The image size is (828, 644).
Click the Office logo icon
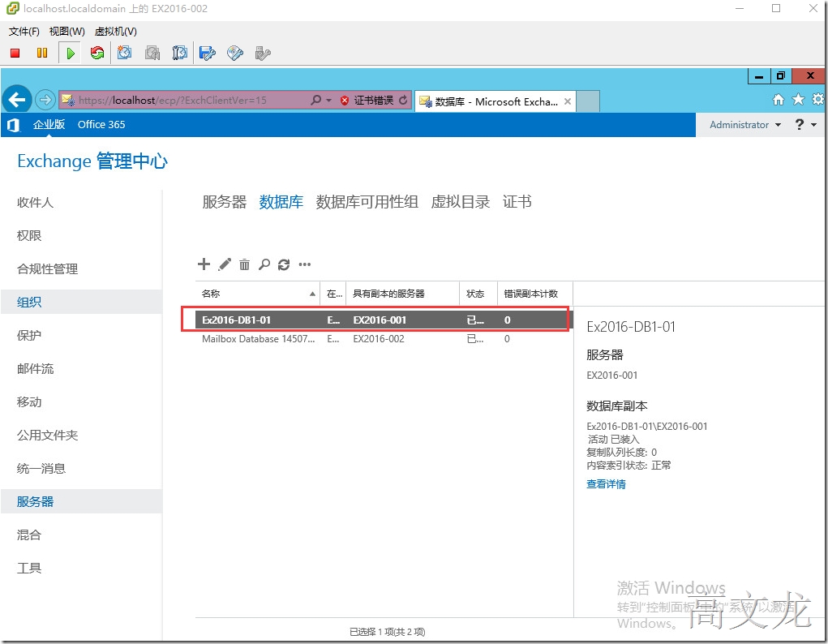pyautogui.click(x=13, y=125)
